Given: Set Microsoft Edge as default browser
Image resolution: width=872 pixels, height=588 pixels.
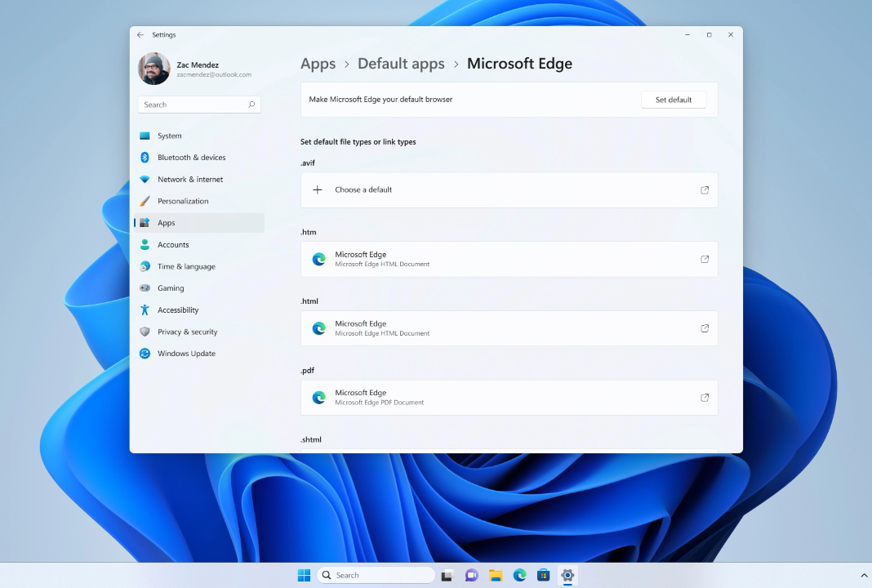Looking at the screenshot, I should pyautogui.click(x=674, y=100).
